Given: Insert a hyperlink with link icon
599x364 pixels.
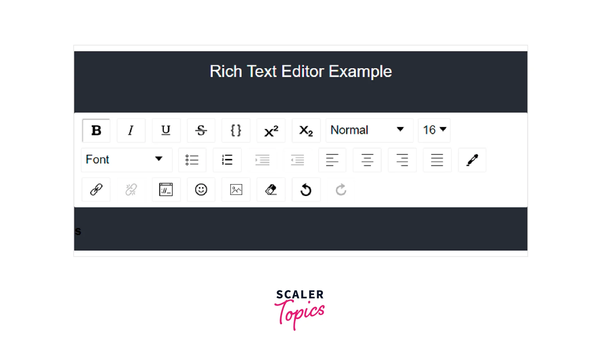Looking at the screenshot, I should (x=96, y=190).
